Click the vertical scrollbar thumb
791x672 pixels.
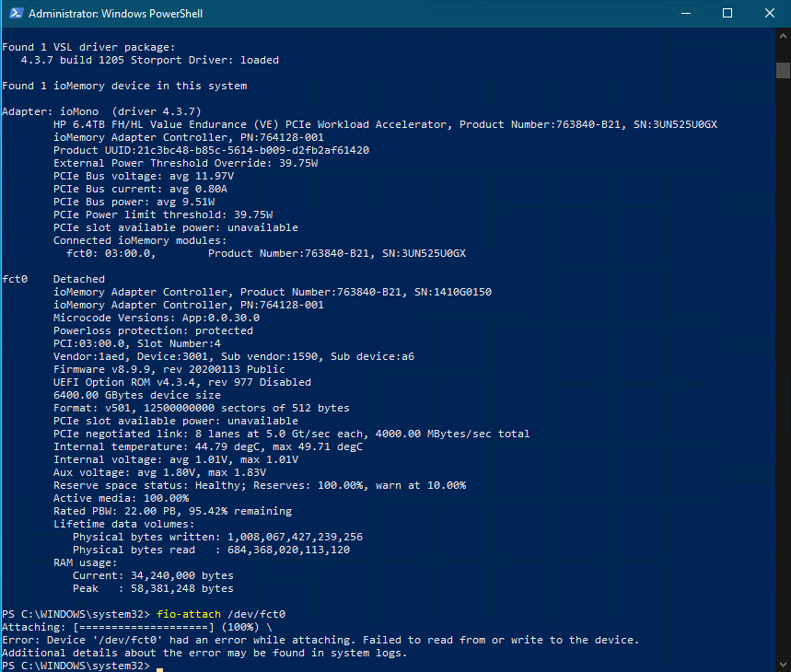[x=783, y=71]
